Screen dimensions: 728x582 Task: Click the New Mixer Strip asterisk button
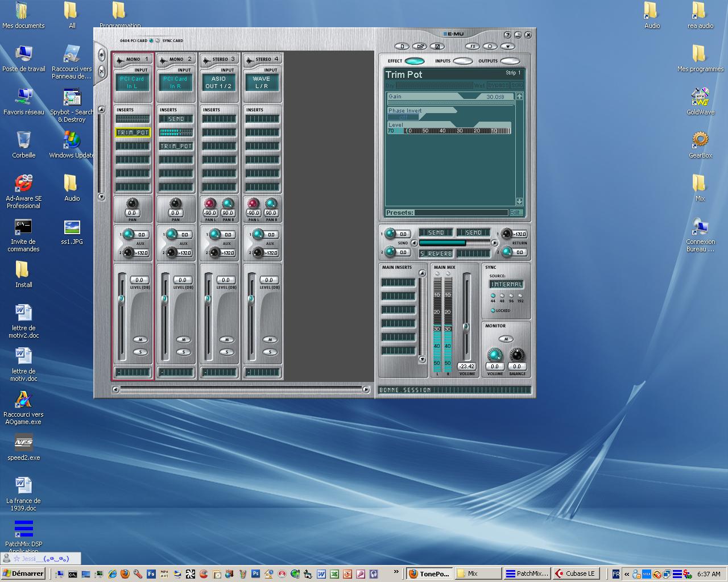pyautogui.click(x=101, y=55)
